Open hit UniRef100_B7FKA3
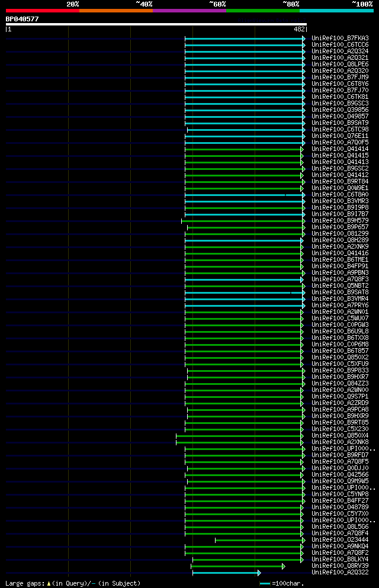Image resolution: width=379 pixels, height=588 pixels. [340, 38]
